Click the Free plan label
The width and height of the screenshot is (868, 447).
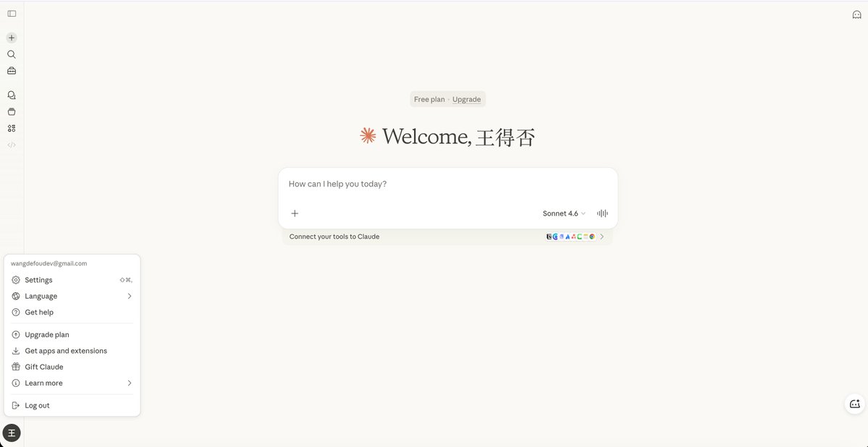429,100
